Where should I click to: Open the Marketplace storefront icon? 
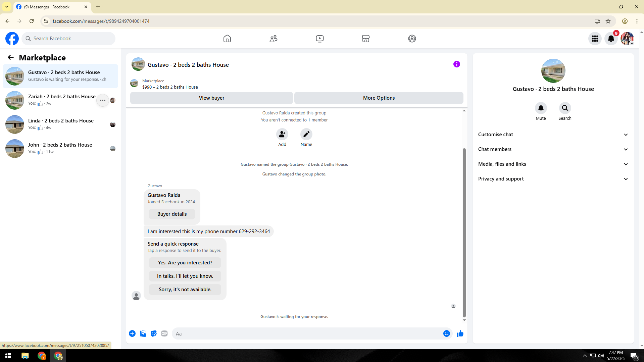coord(366,39)
